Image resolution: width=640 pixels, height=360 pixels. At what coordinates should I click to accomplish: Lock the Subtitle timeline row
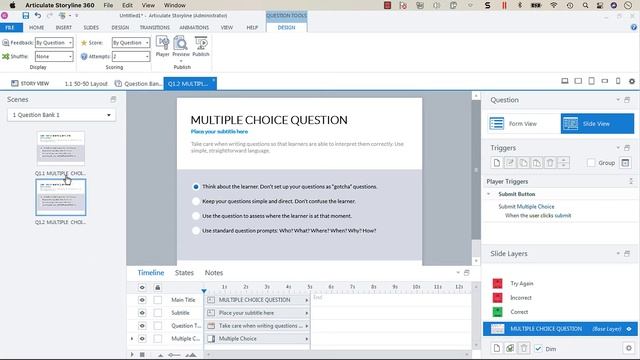(158, 313)
